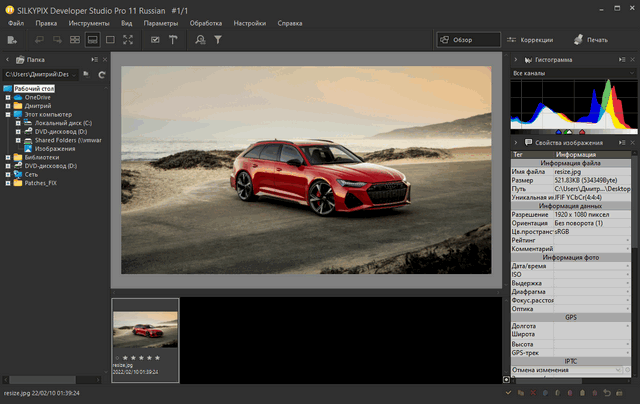Image resolution: width=640 pixels, height=404 pixels.
Task: Expand the OneDrive tree node
Action: 8,97
